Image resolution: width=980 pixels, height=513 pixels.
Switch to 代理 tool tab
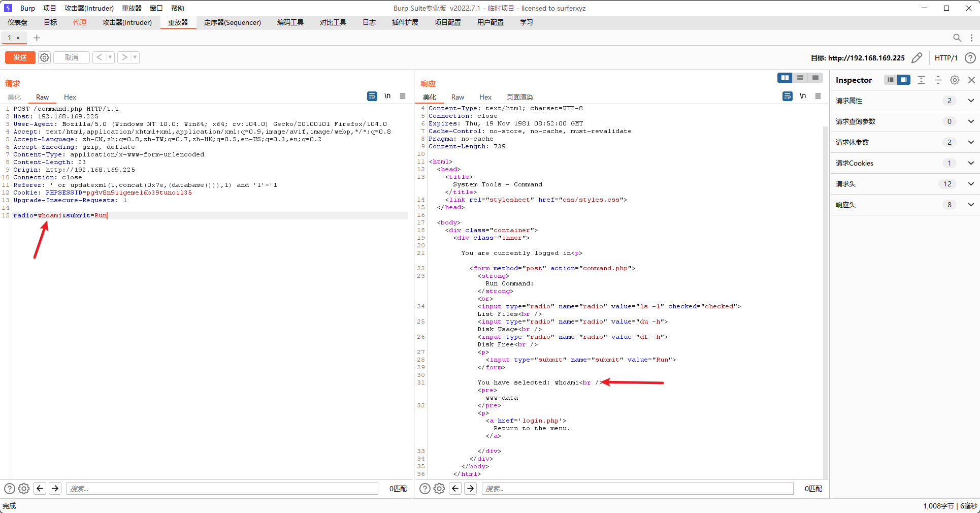(x=80, y=22)
